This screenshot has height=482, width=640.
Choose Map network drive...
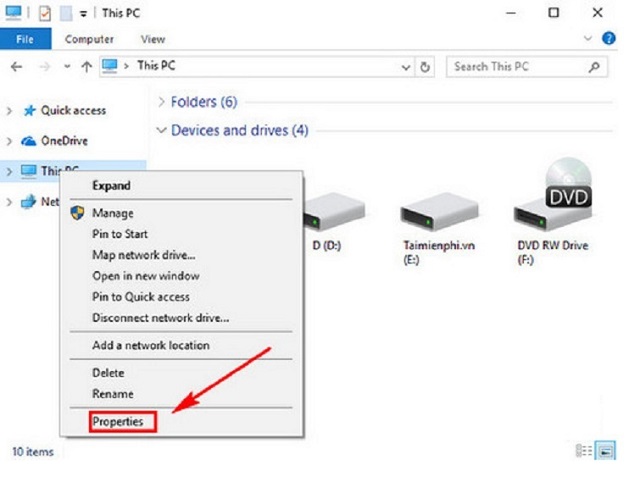(181, 255)
